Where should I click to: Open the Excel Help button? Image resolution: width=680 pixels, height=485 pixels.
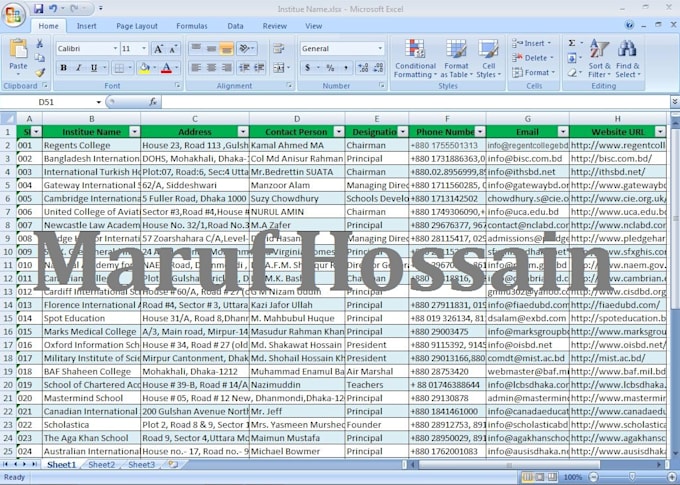[630, 25]
